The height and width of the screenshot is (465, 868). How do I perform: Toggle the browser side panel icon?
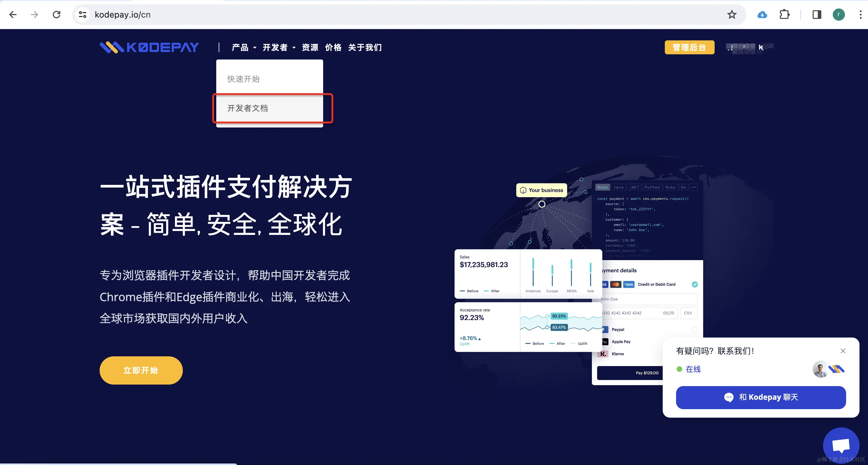[817, 15]
